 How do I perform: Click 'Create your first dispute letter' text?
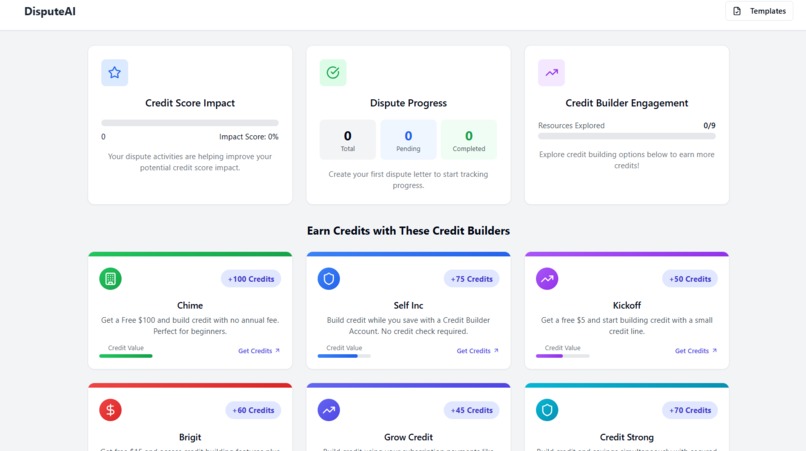pos(408,179)
